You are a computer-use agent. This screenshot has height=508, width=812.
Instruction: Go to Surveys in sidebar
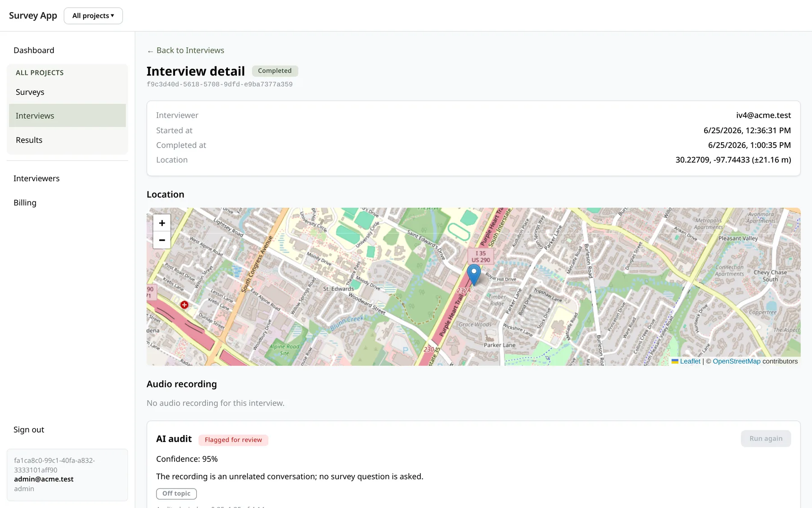click(67, 92)
